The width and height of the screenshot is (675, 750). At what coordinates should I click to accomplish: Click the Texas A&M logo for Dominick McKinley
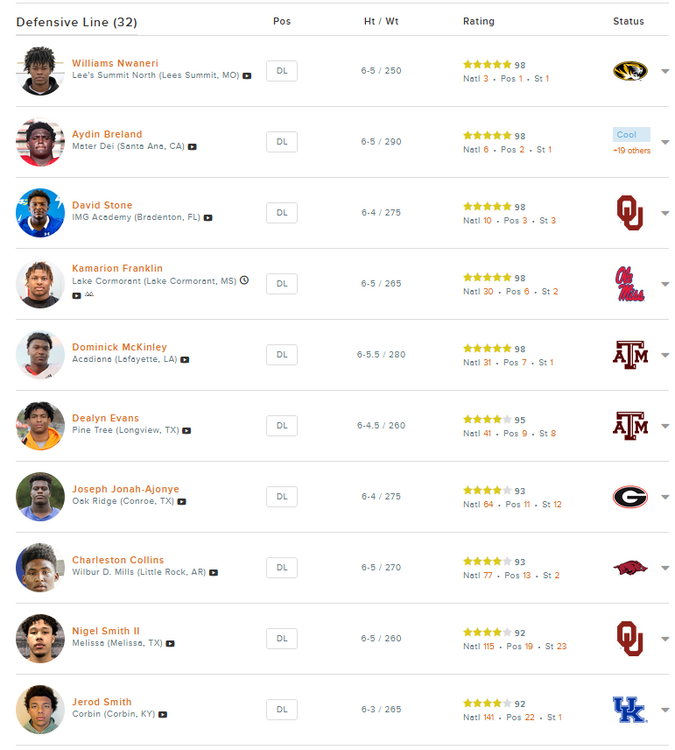tap(630, 355)
